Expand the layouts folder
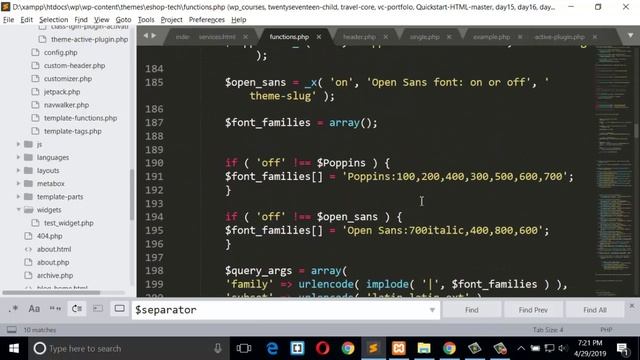Screen dimensions: 640x360 point(18,170)
